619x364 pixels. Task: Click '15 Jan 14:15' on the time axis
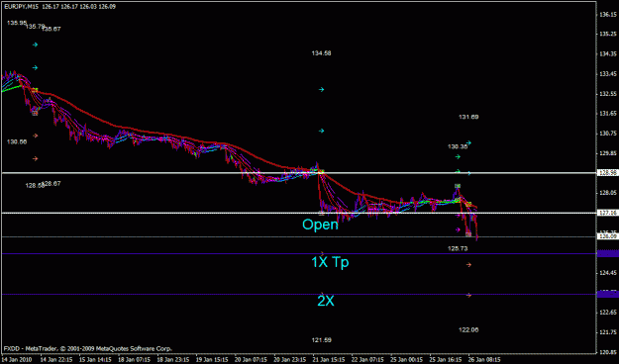[x=95, y=360]
